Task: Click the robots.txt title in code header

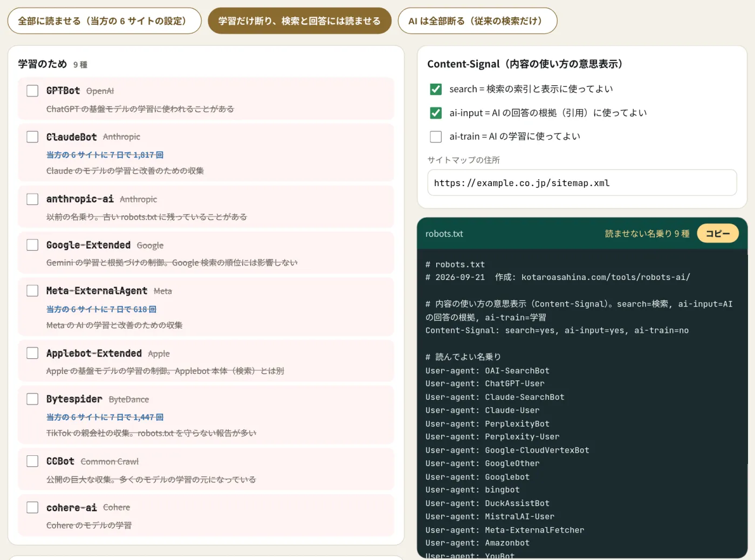Action: pos(444,234)
